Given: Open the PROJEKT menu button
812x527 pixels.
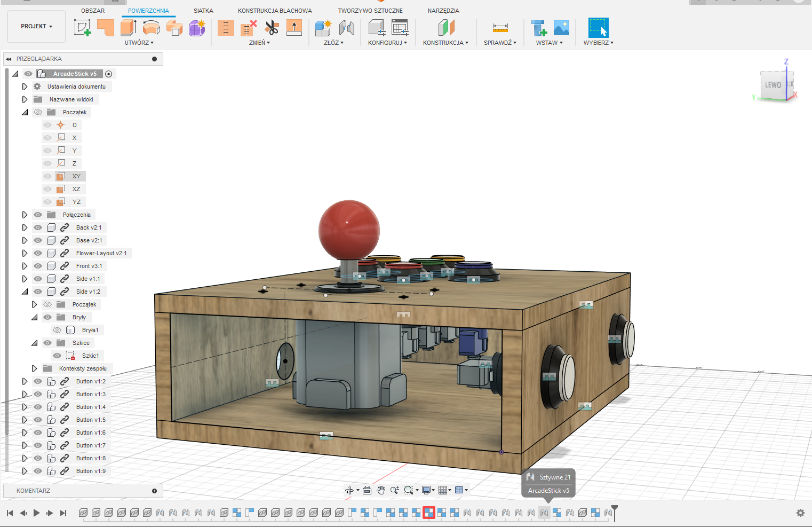Looking at the screenshot, I should (35, 26).
